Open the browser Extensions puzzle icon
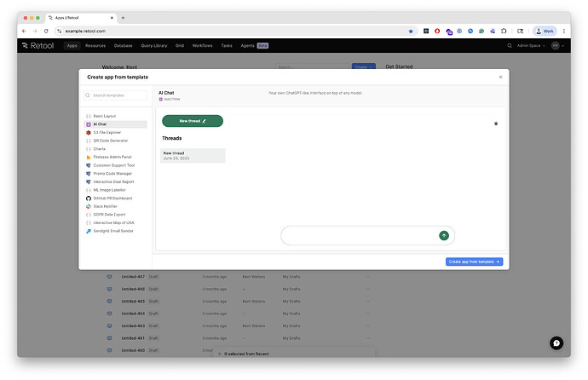The width and height of the screenshot is (588, 380). pyautogui.click(x=504, y=32)
